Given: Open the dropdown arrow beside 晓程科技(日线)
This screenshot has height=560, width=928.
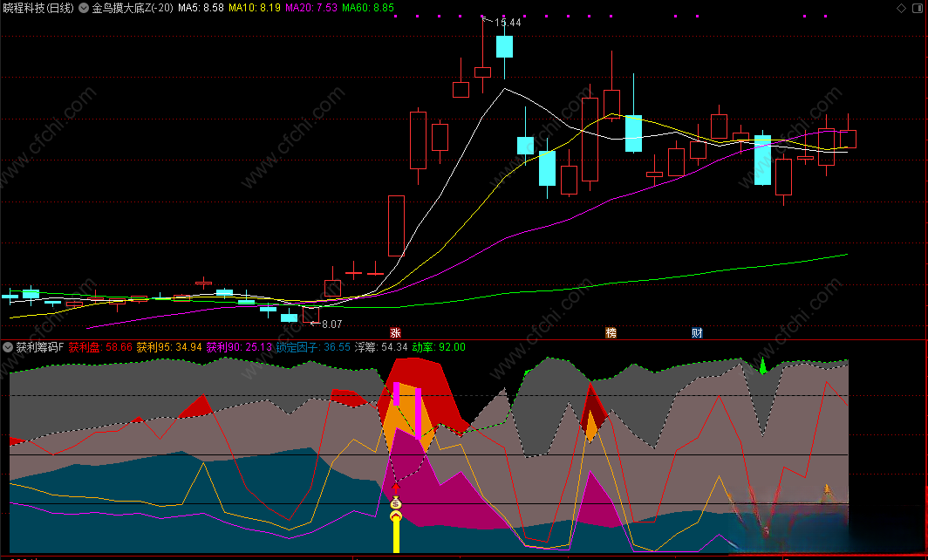Looking at the screenshot, I should coord(84,8).
